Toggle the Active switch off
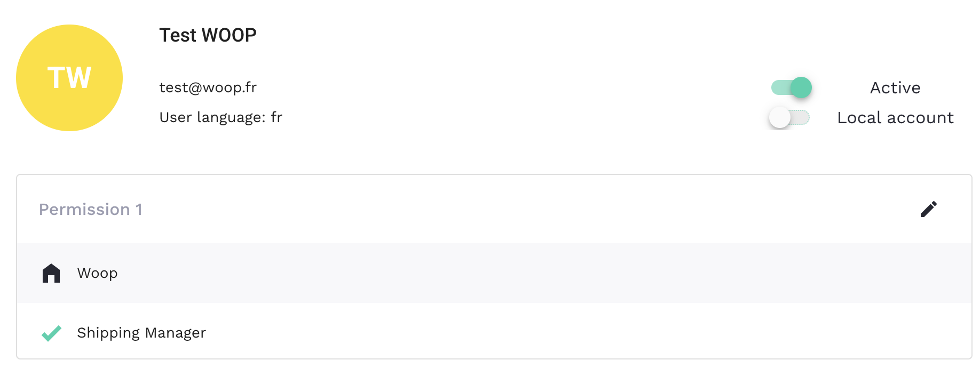 coord(792,87)
